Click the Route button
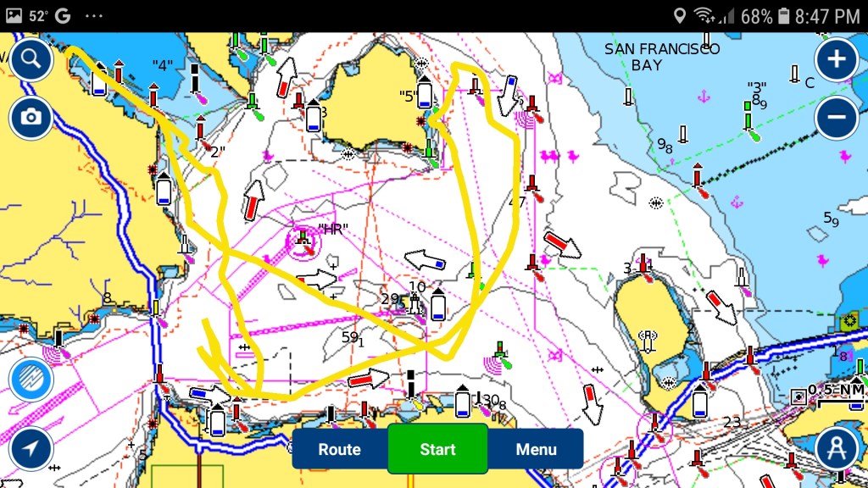This screenshot has height=488, width=868. click(x=339, y=450)
